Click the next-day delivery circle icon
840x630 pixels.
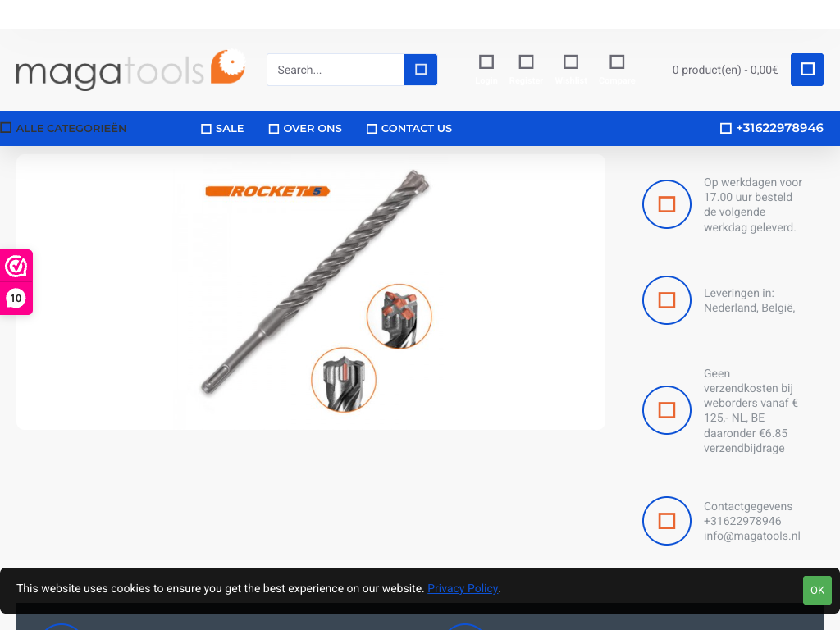666,204
